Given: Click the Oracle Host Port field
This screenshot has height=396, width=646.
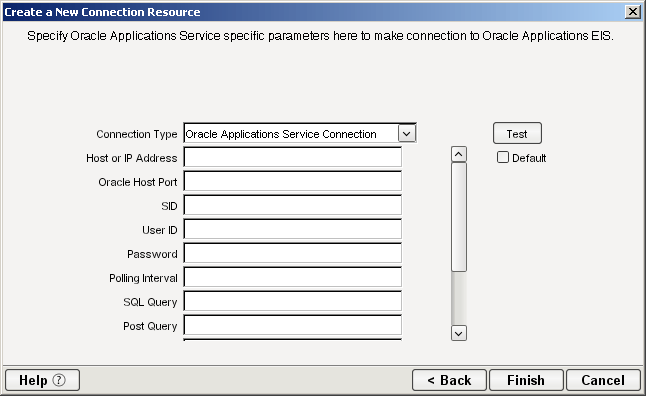Looking at the screenshot, I should tap(293, 181).
